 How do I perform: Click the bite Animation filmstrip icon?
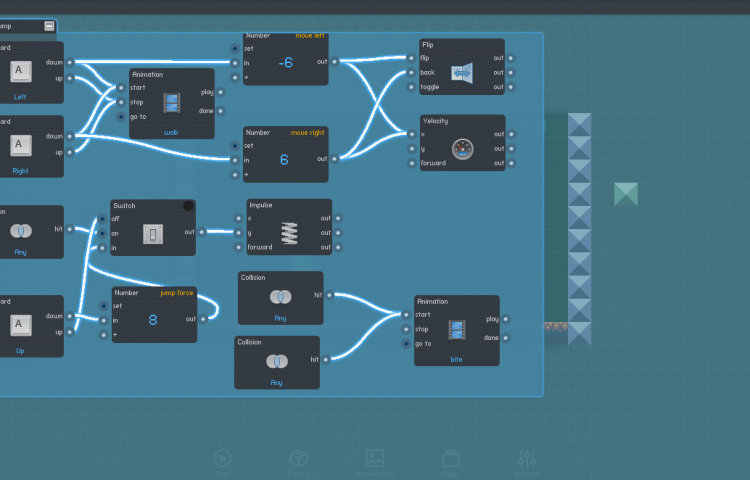[x=457, y=330]
